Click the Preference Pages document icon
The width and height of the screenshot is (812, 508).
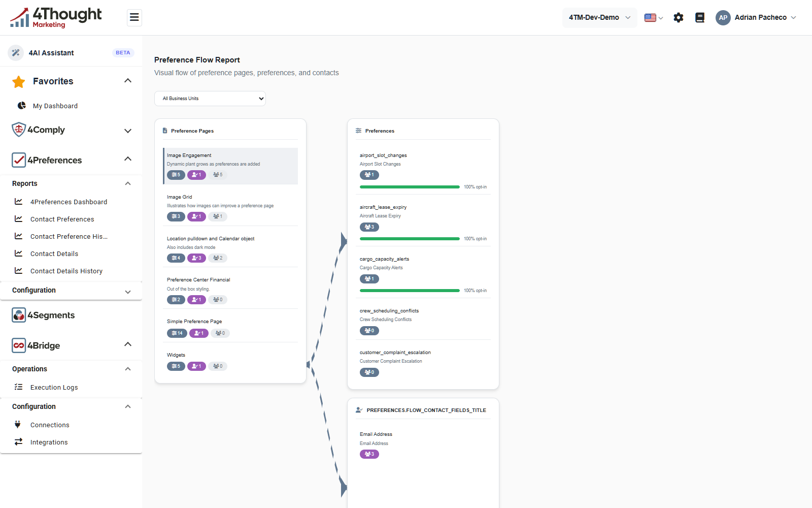click(165, 131)
